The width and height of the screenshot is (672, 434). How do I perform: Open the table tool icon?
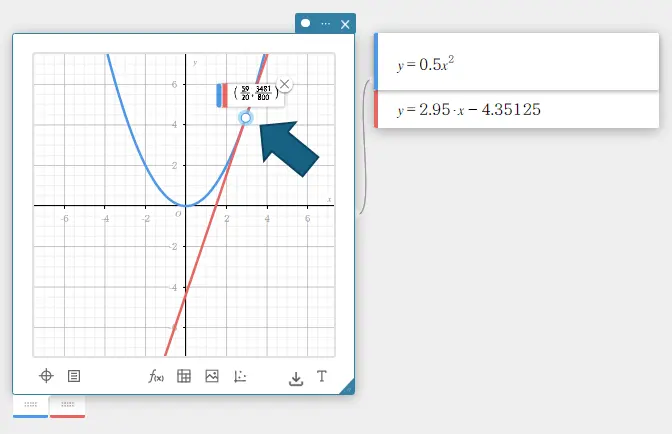click(184, 376)
